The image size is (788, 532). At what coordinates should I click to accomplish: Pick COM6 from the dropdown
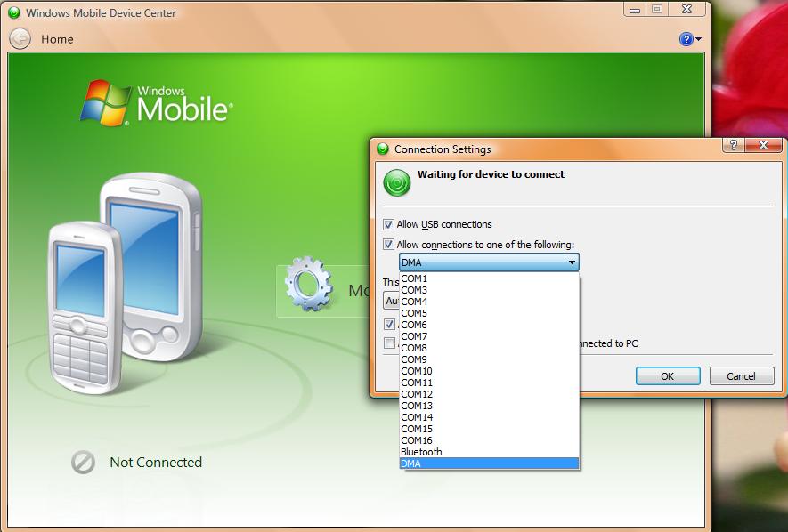490,325
